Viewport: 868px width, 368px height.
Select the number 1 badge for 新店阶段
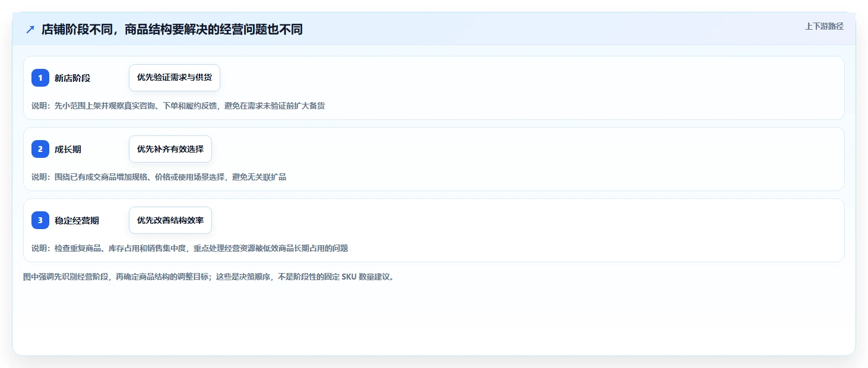click(x=40, y=78)
